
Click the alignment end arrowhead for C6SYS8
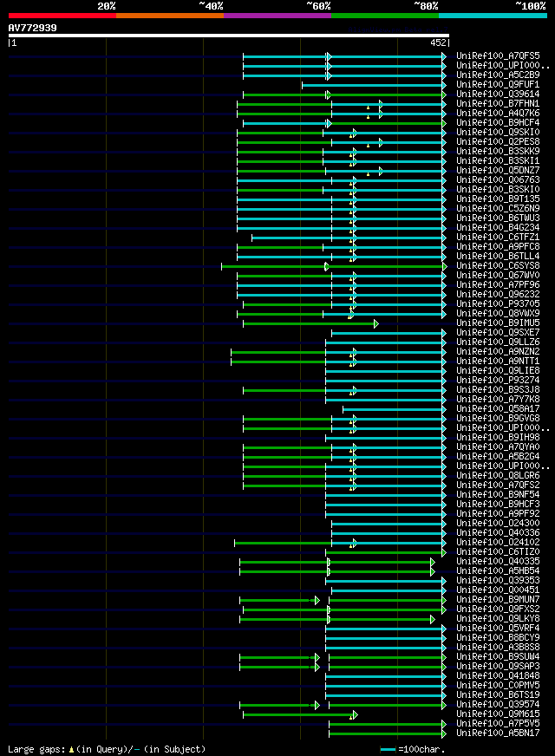tap(445, 266)
